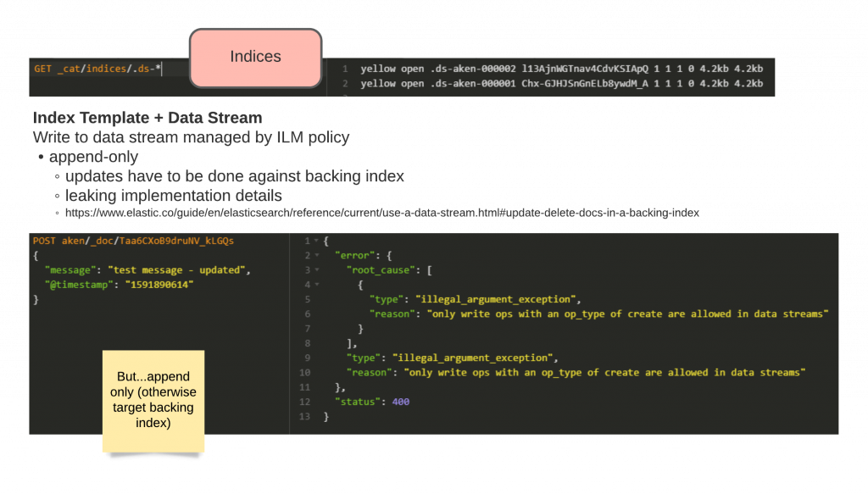
Task: Click line number 12 in response gutter
Action: point(304,402)
